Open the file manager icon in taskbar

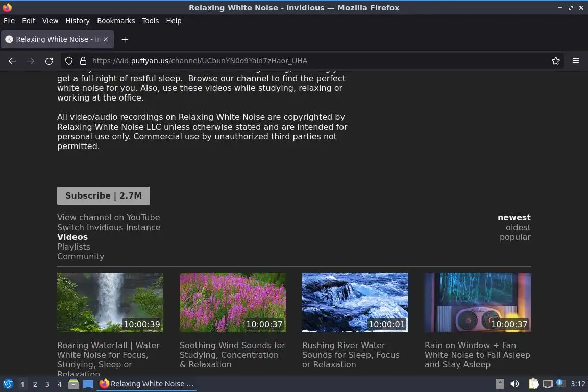[73, 384]
